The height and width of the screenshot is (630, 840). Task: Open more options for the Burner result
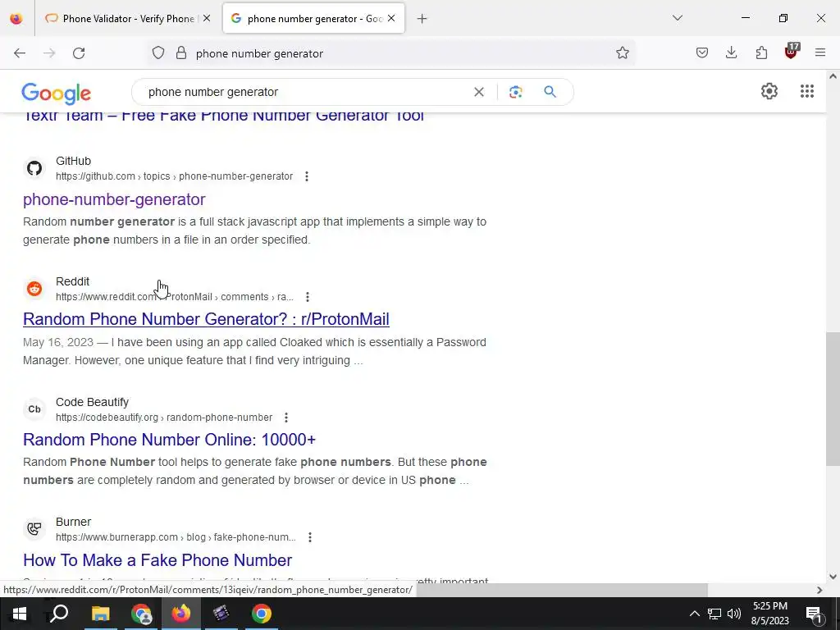[309, 537]
